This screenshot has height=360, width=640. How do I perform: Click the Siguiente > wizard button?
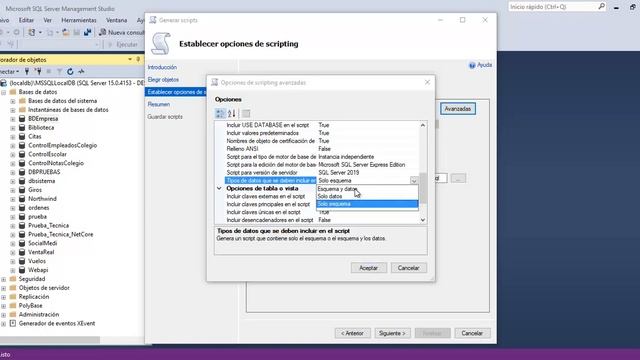[x=392, y=333]
